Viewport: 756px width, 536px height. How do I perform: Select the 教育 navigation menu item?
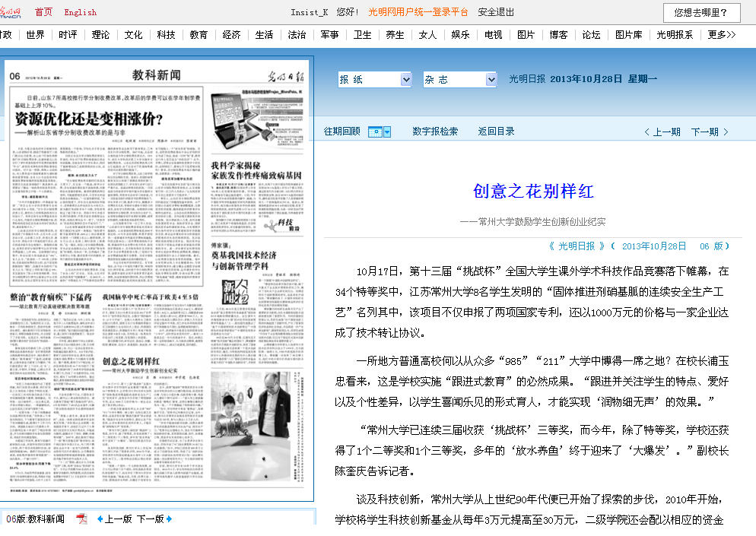click(199, 35)
